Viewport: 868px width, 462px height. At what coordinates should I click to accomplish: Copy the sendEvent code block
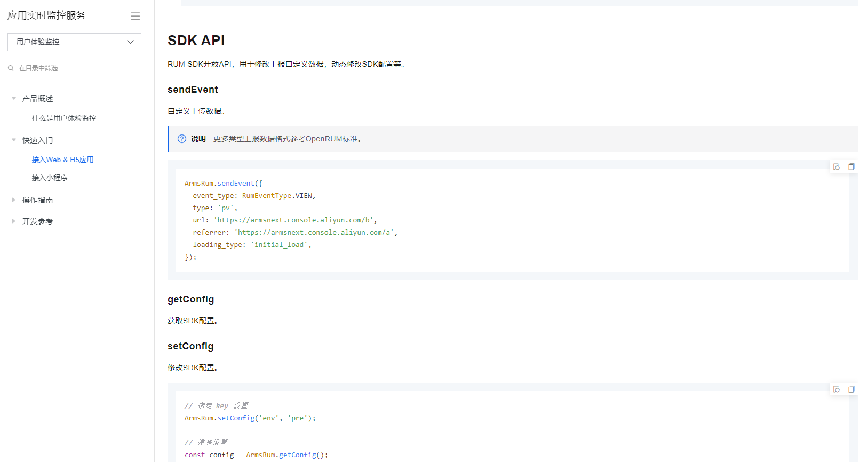click(851, 167)
